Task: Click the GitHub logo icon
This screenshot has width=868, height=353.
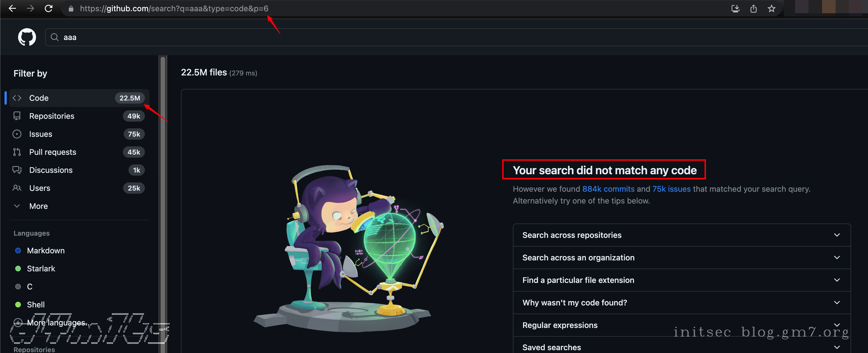Action: 26,37
